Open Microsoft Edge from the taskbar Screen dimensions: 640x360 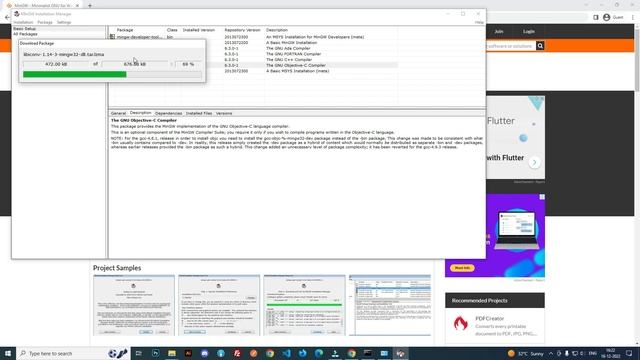point(319,353)
